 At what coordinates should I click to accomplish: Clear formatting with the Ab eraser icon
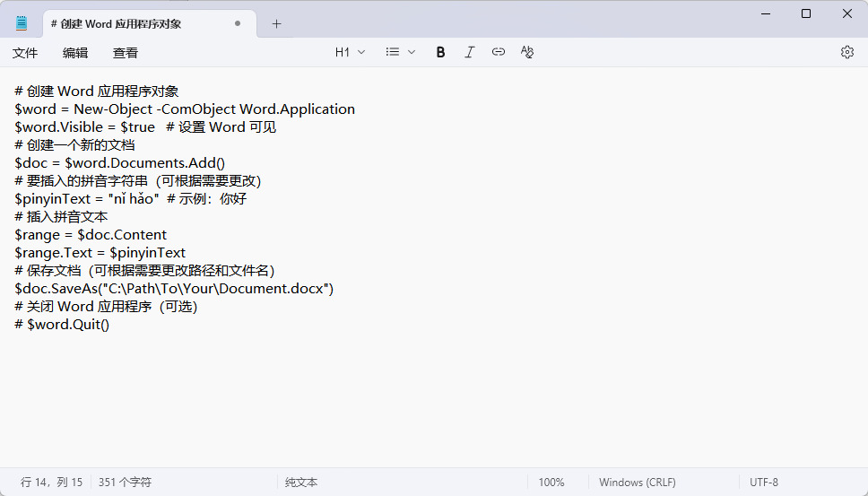527,52
